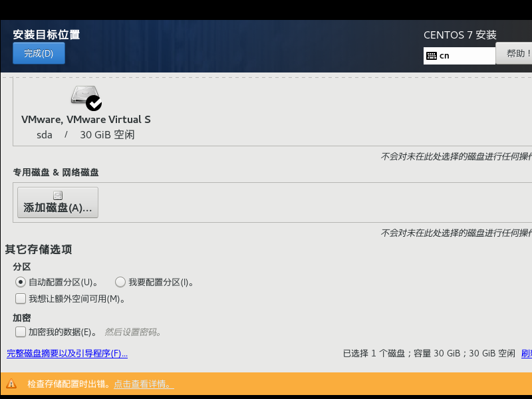Click the 完成(D) done button
532x399 pixels.
coord(39,53)
